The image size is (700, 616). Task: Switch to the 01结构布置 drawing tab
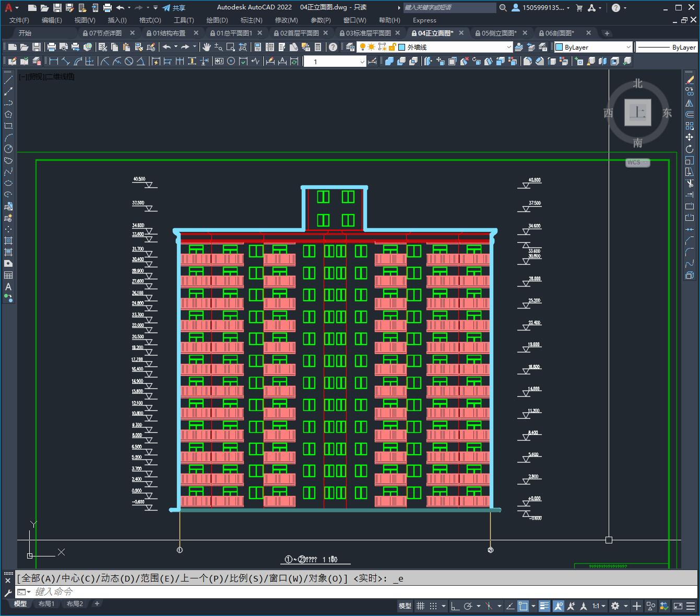click(x=169, y=33)
